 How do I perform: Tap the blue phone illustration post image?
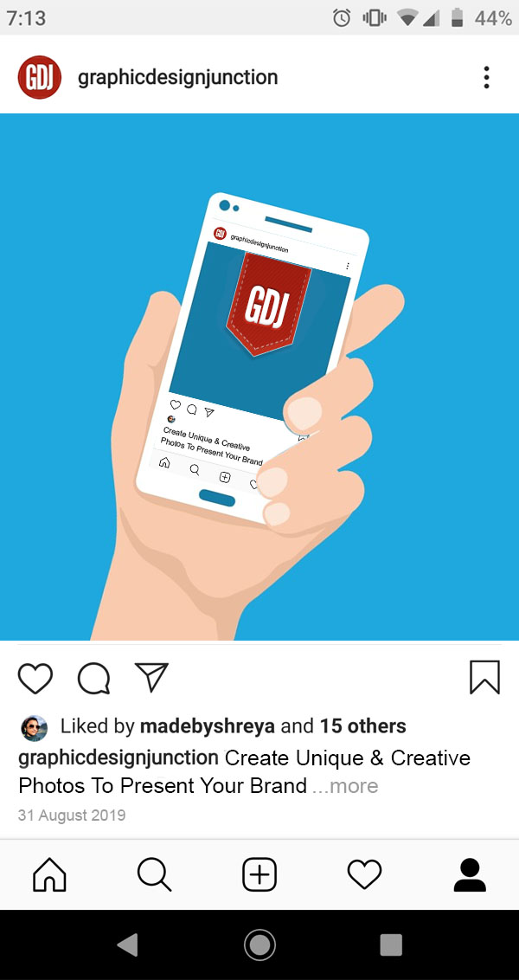pos(259,377)
